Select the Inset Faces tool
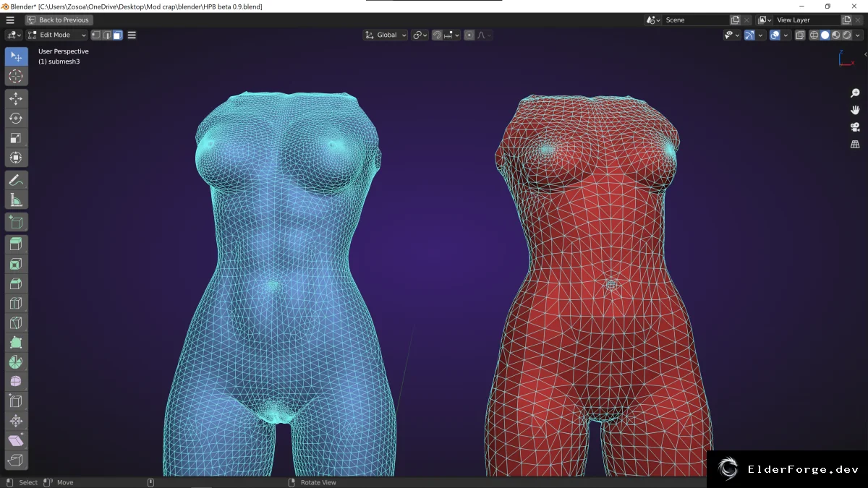This screenshot has height=488, width=868. [16, 264]
